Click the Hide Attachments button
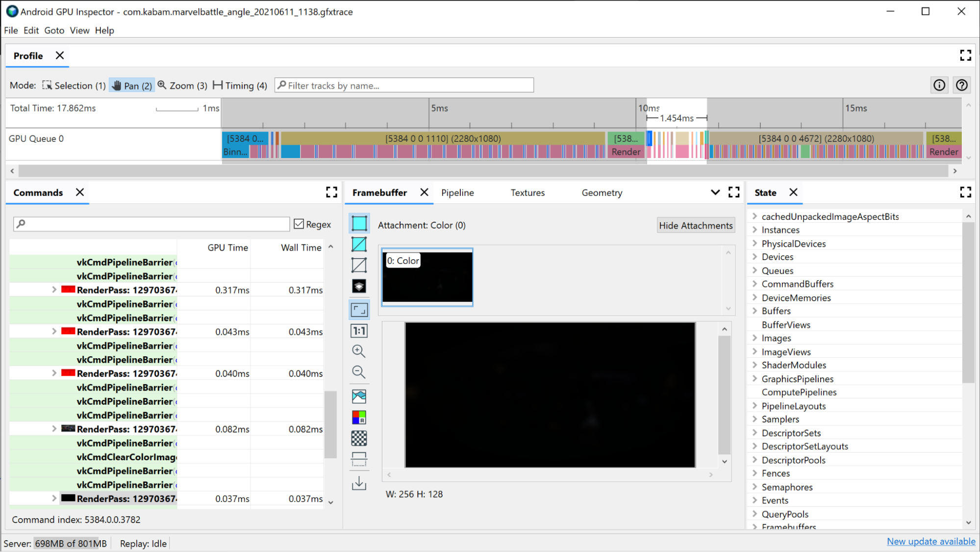The width and height of the screenshot is (980, 552). click(x=696, y=225)
